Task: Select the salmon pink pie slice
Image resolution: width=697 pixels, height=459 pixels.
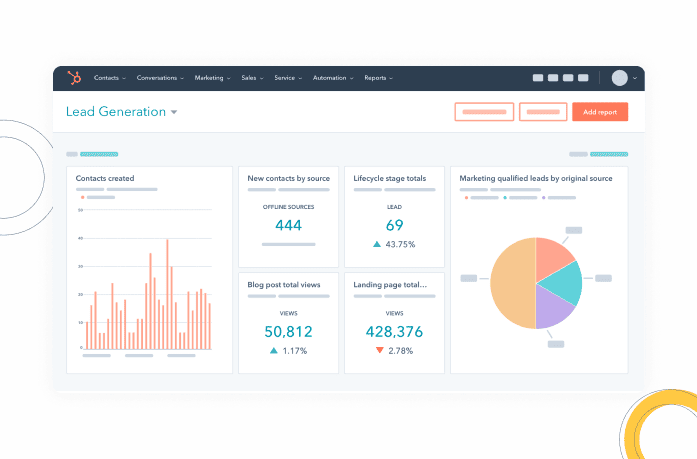Action: coord(553,258)
